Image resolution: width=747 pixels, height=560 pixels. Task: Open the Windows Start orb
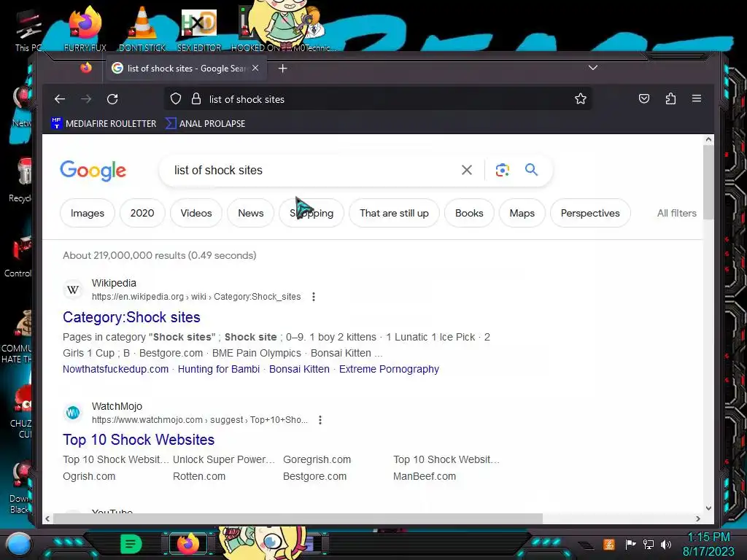point(18,544)
